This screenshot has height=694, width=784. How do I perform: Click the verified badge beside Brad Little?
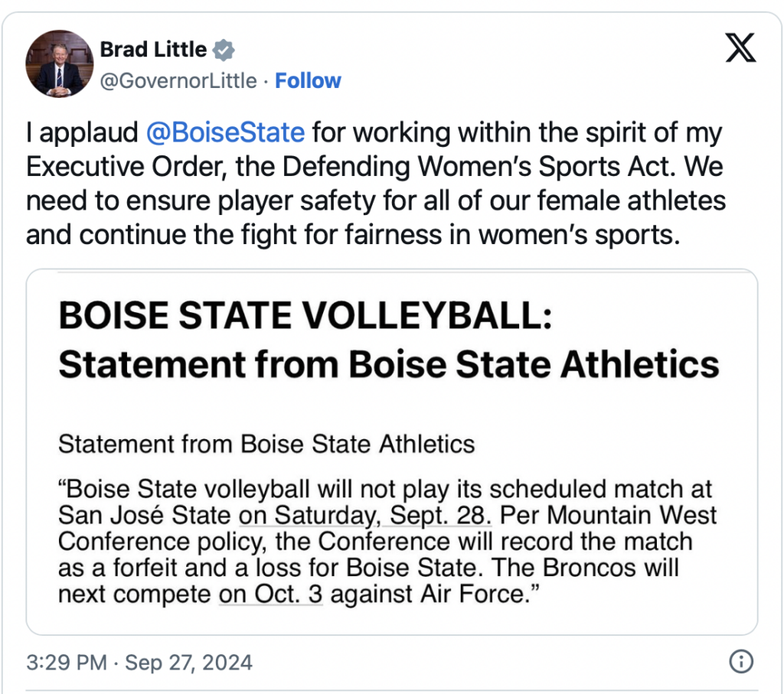224,51
